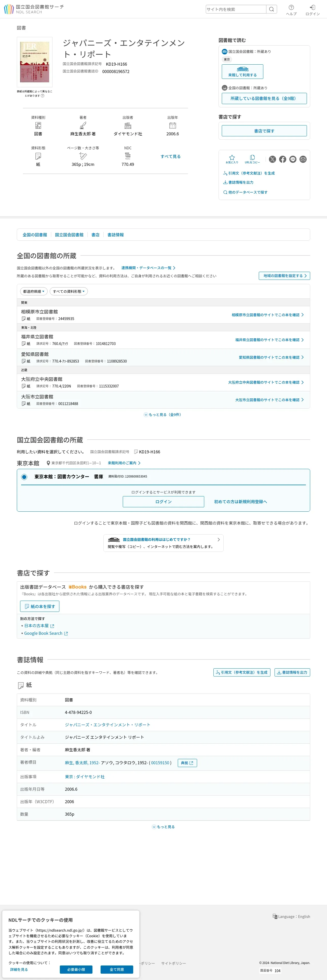Click the NDL Search logo

tap(34, 9)
